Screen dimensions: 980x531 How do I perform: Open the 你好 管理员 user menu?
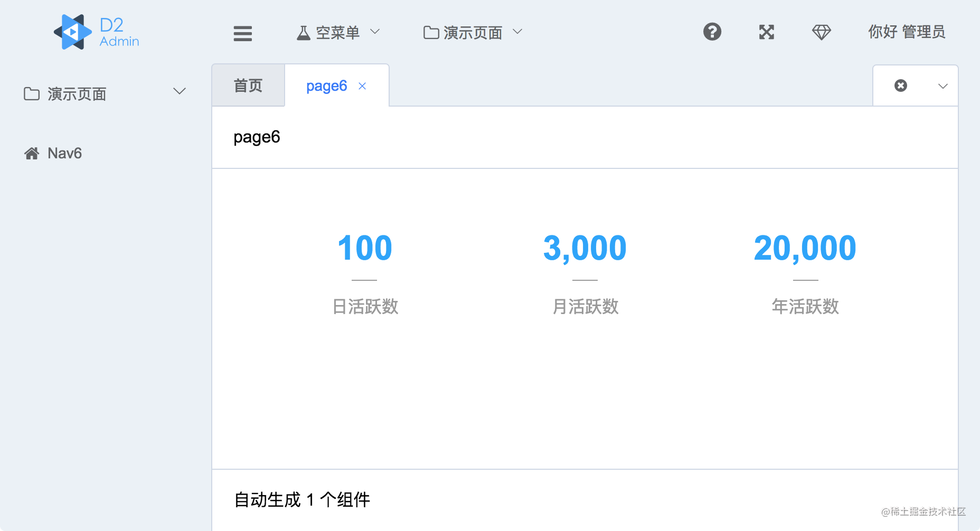tap(907, 32)
